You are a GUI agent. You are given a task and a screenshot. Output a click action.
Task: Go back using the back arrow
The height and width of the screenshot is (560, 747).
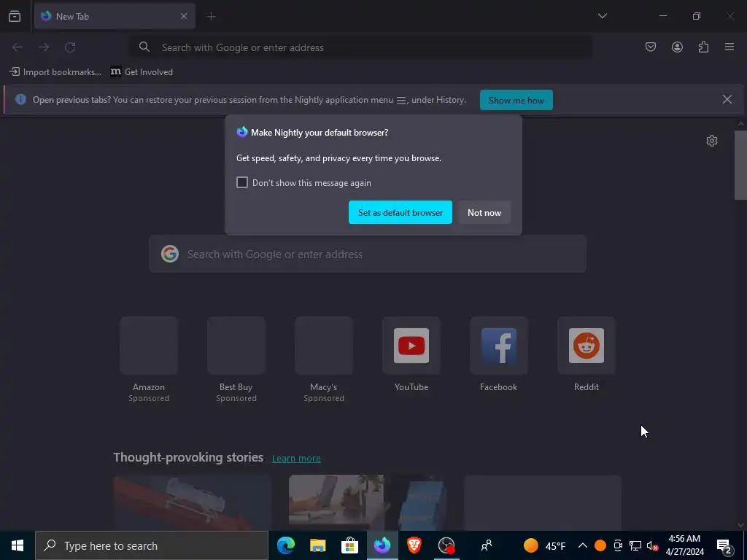click(x=18, y=47)
